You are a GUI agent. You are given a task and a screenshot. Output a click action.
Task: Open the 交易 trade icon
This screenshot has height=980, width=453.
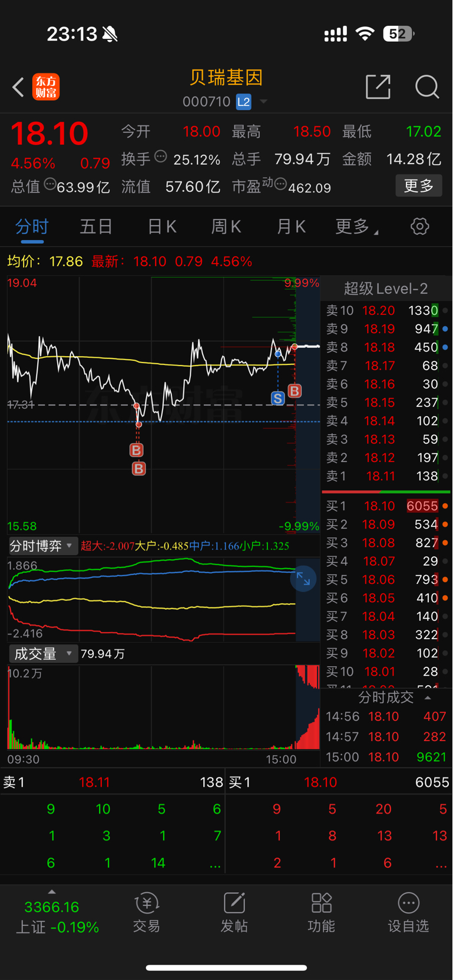147,913
